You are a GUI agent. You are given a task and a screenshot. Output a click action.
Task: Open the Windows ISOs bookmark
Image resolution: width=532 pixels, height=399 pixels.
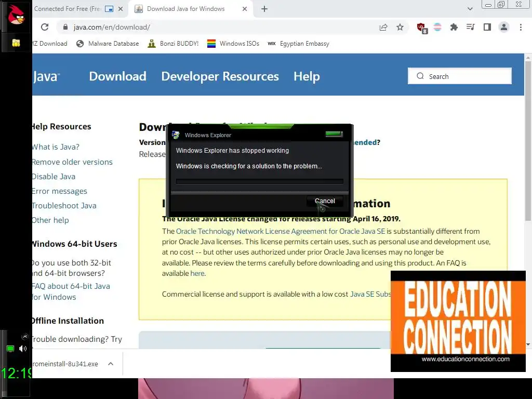233,44
